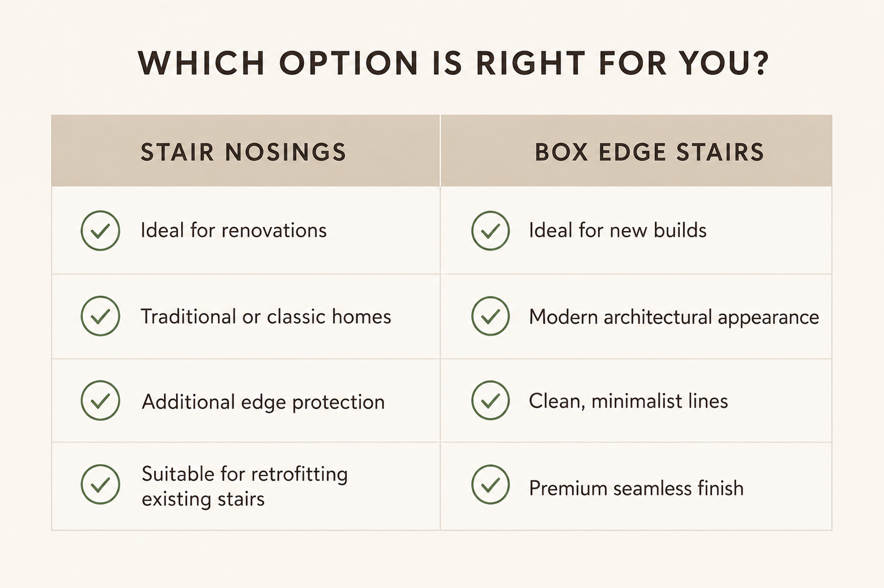Click the 'Ideal for renovations' text
The height and width of the screenshot is (588, 884).
coord(234,230)
